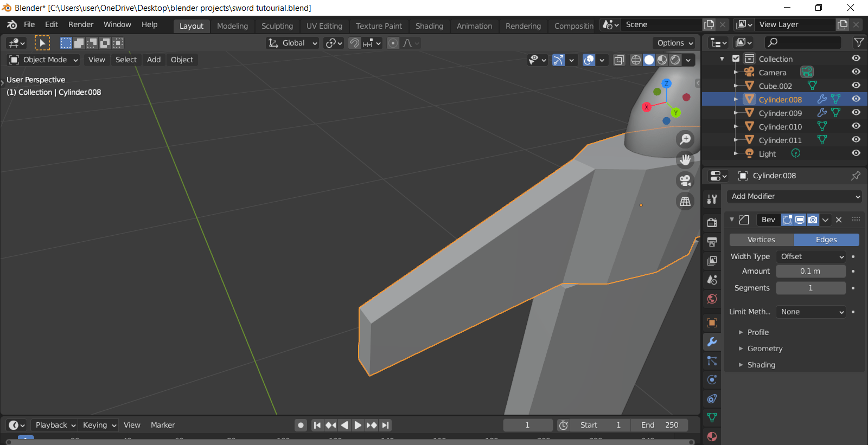Toggle proportional editing circle icon
This screenshot has height=445, width=868.
(x=393, y=43)
